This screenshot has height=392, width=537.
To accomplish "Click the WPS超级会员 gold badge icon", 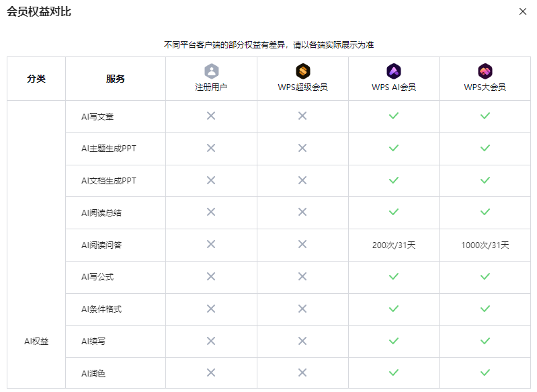I will pos(302,71).
